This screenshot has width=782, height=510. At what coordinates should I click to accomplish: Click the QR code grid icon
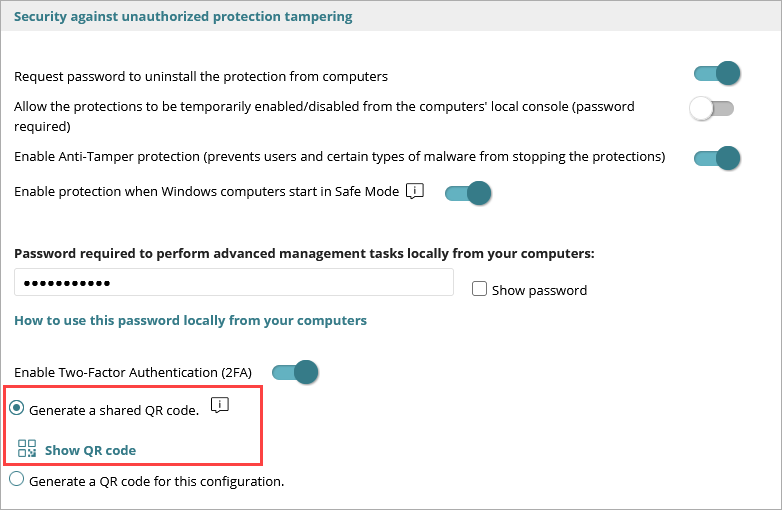(x=27, y=449)
